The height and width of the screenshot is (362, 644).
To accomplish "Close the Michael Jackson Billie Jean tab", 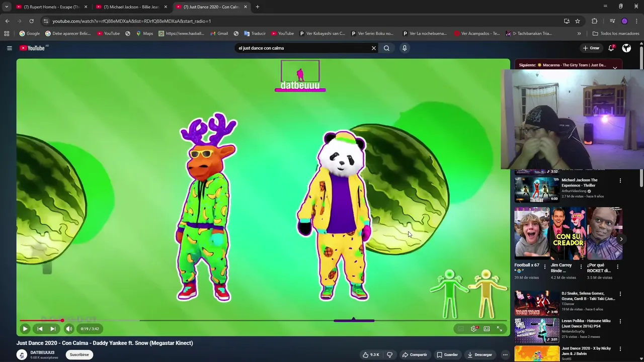I will click(x=166, y=7).
